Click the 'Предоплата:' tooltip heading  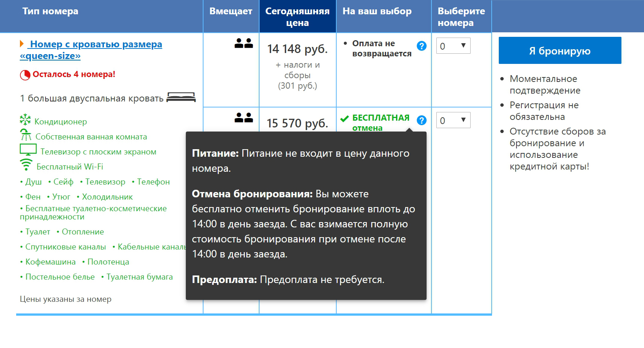click(x=225, y=280)
